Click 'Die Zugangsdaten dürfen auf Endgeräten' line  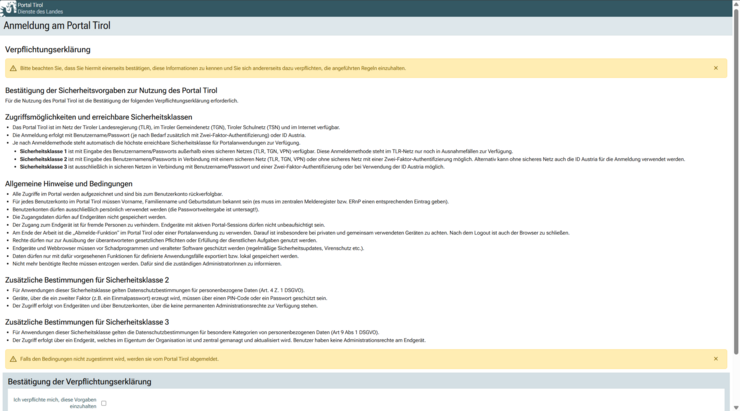pyautogui.click(x=89, y=217)
